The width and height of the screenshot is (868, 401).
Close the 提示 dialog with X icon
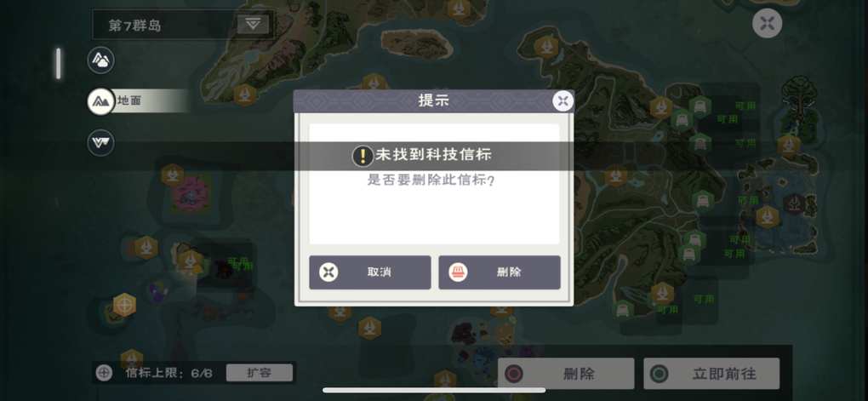[x=563, y=100]
